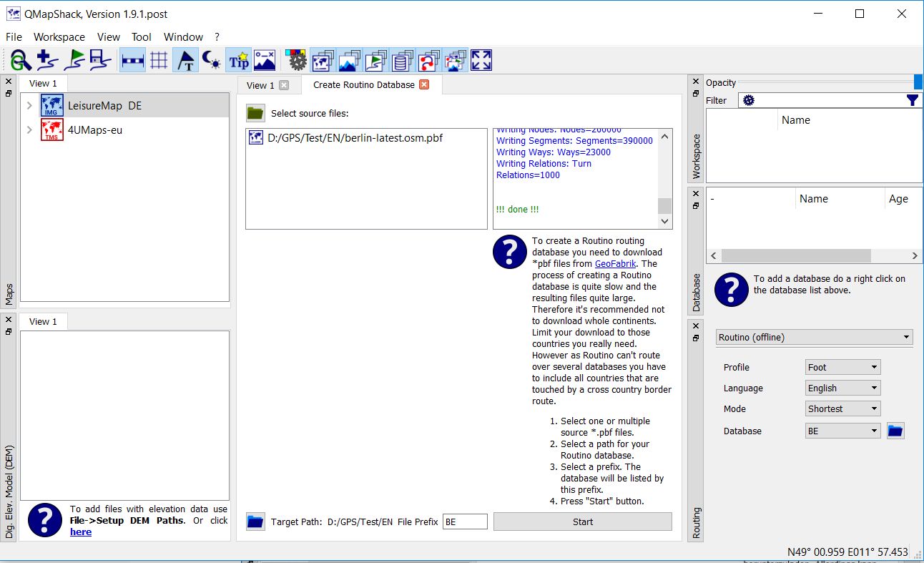Open the Window menu
Image resolution: width=924 pixels, height=563 pixels.
183,37
